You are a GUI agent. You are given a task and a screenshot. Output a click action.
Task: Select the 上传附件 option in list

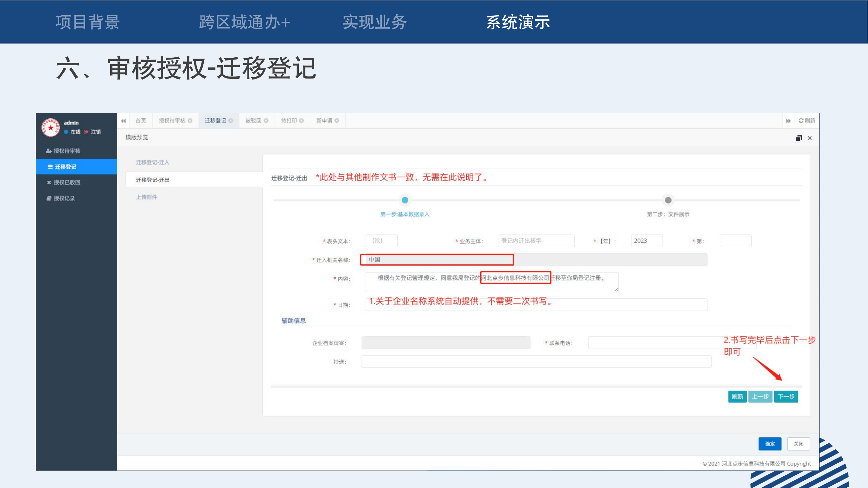(x=147, y=197)
